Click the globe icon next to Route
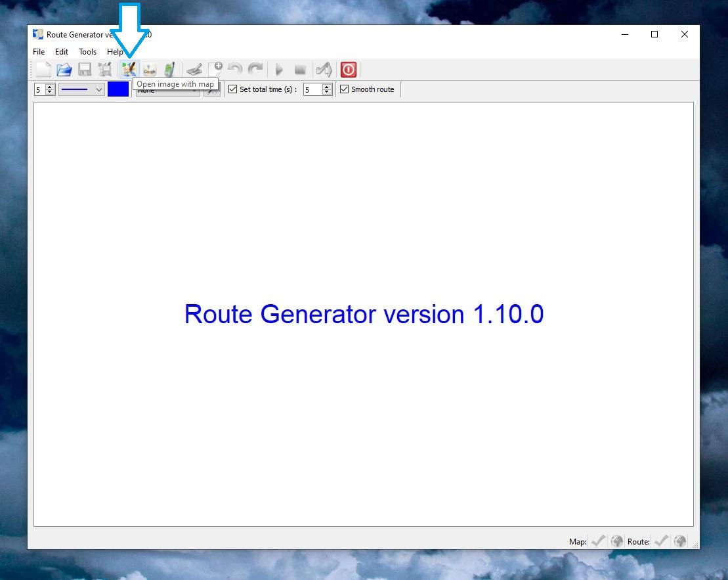The height and width of the screenshot is (580, 728). click(x=679, y=541)
